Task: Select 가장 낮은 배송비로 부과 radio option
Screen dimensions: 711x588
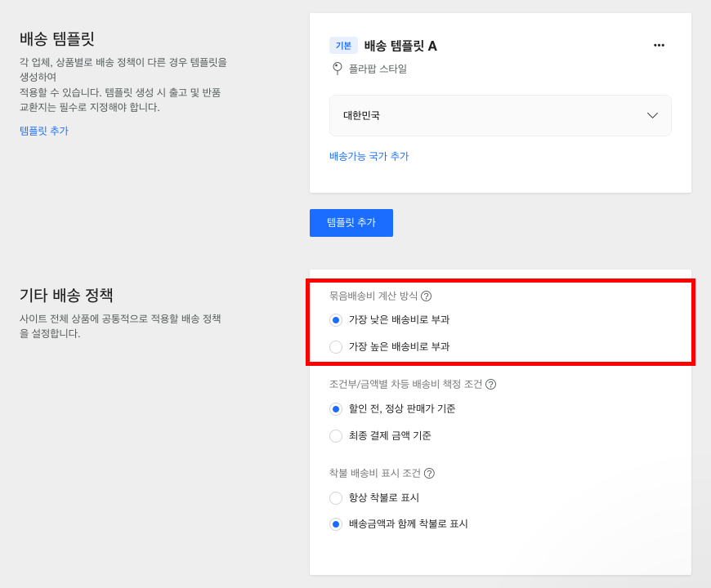Action: click(336, 320)
